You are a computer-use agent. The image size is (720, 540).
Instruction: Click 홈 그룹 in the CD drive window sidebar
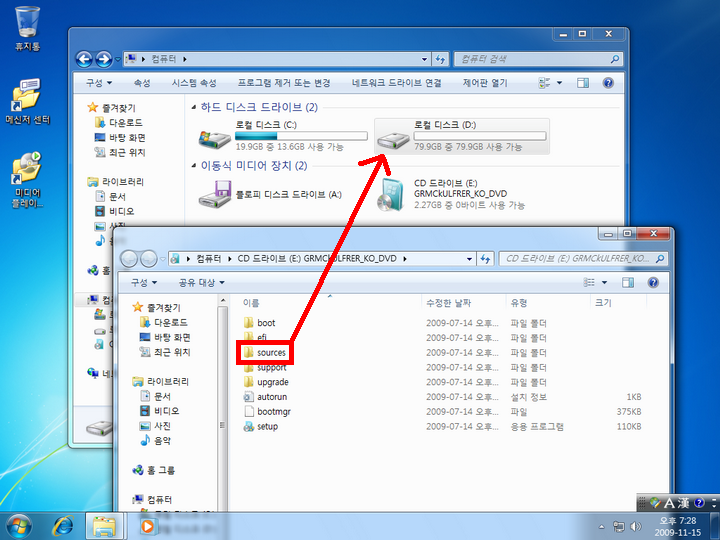pyautogui.click(x=153, y=470)
